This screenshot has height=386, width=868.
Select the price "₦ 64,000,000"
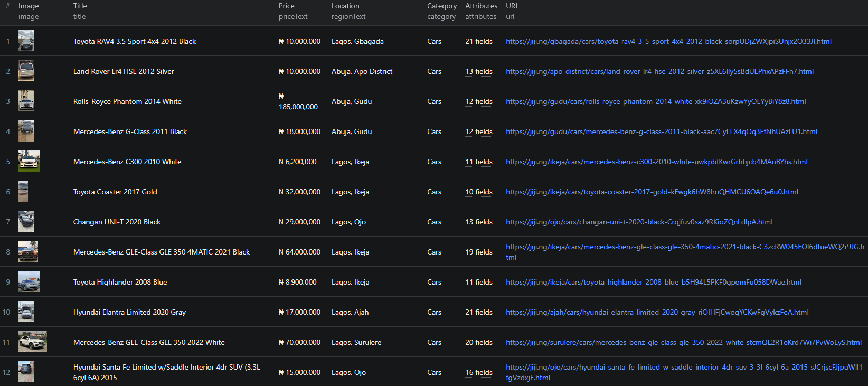(299, 252)
